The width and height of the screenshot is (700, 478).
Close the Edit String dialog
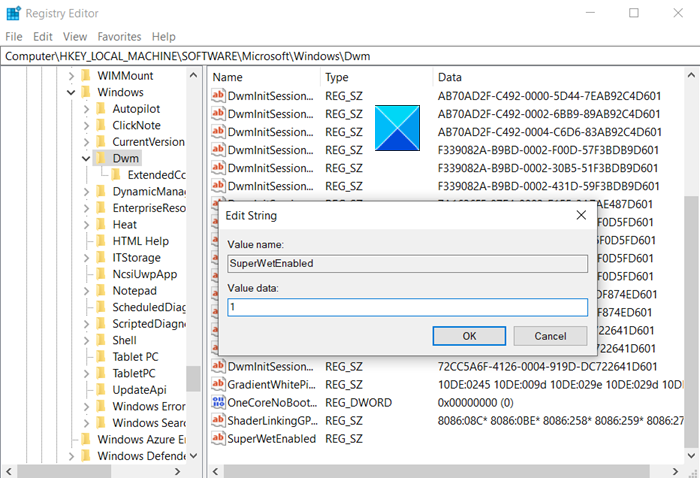(581, 216)
